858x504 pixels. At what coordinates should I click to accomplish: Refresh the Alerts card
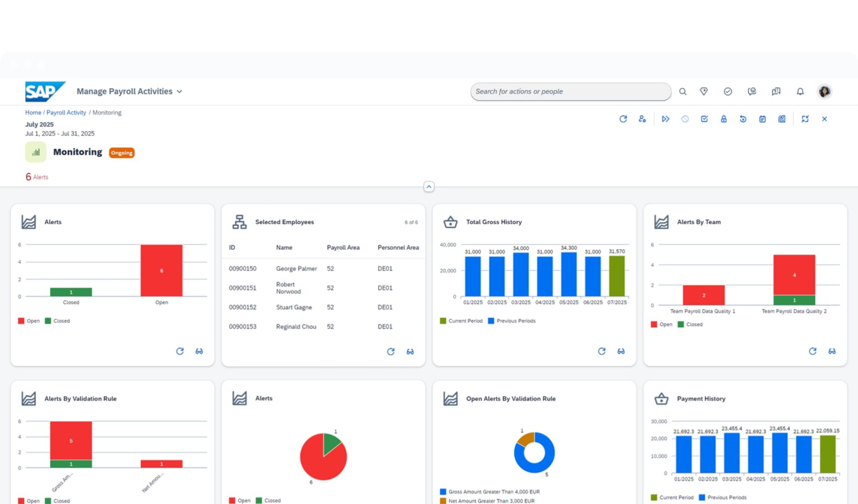click(x=180, y=351)
